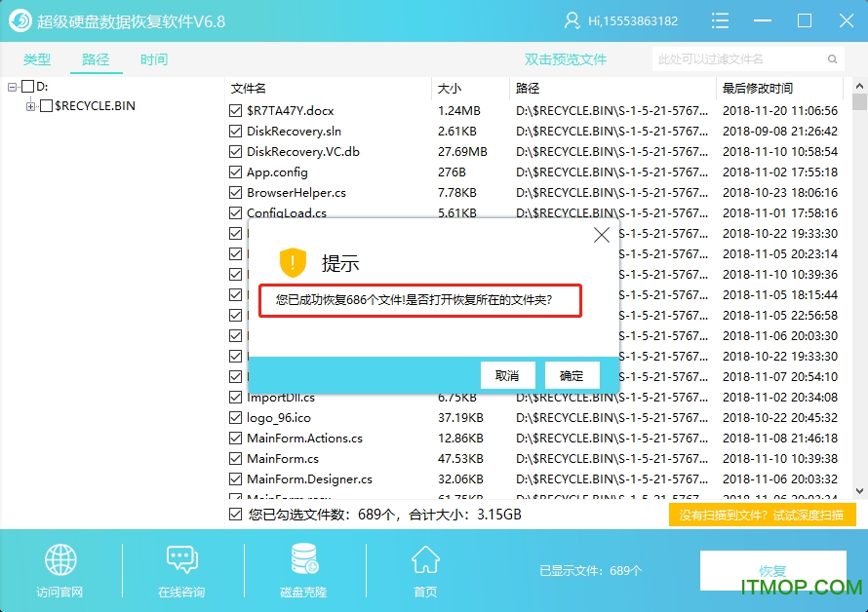This screenshot has height=612, width=868.
Task: Click the app logo in top-left corner
Action: (x=19, y=19)
